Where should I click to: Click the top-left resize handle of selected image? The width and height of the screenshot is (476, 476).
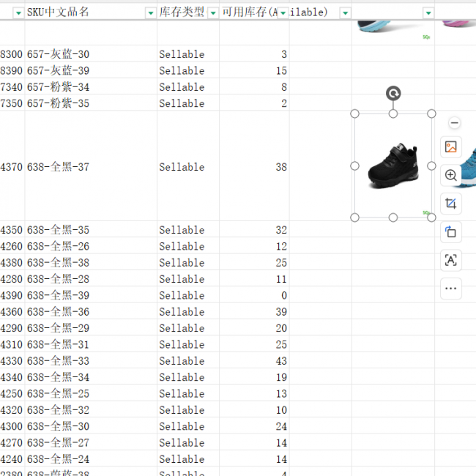(354, 114)
